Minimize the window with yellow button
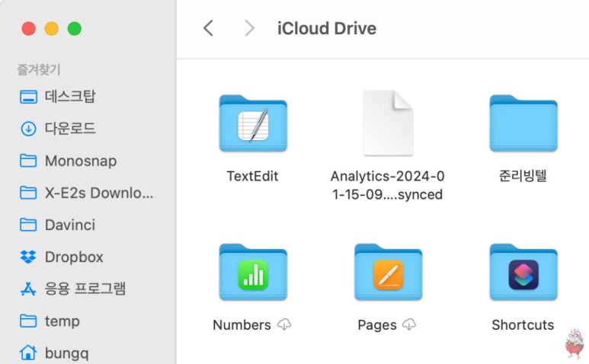 52,28
